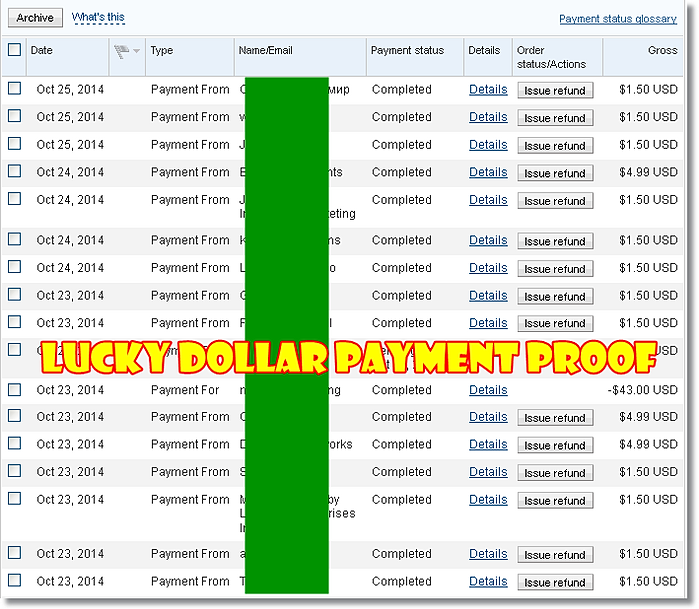Issue refund for the Oct 24 $4.99 payment
Viewport: 699px width, 609px height.
tap(555, 173)
